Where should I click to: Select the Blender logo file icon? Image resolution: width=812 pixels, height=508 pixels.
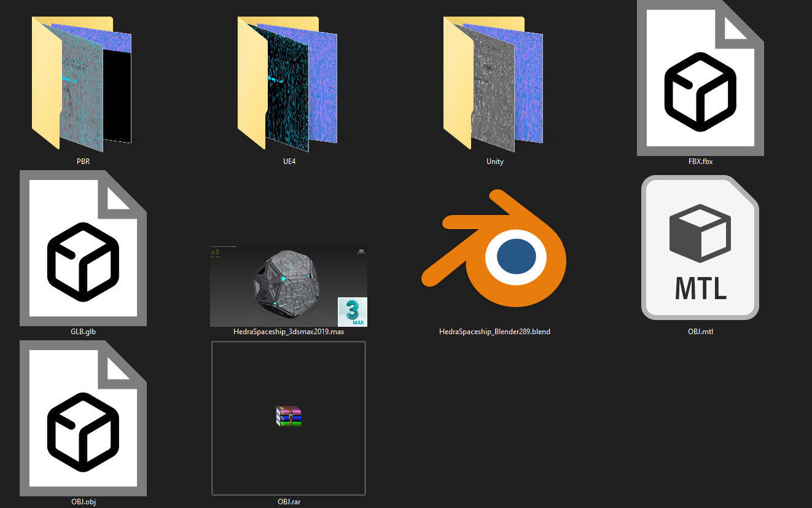(x=494, y=249)
